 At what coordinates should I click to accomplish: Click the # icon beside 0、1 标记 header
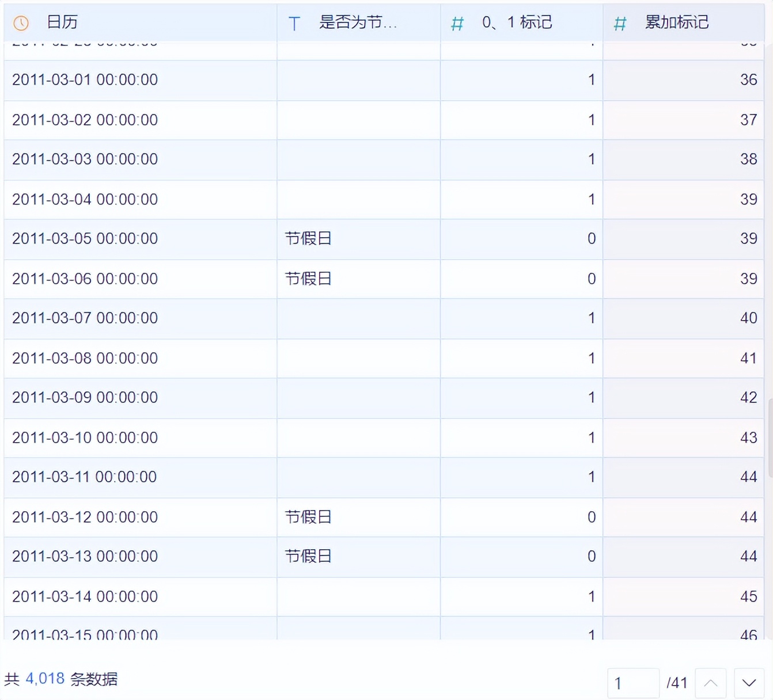tap(457, 24)
